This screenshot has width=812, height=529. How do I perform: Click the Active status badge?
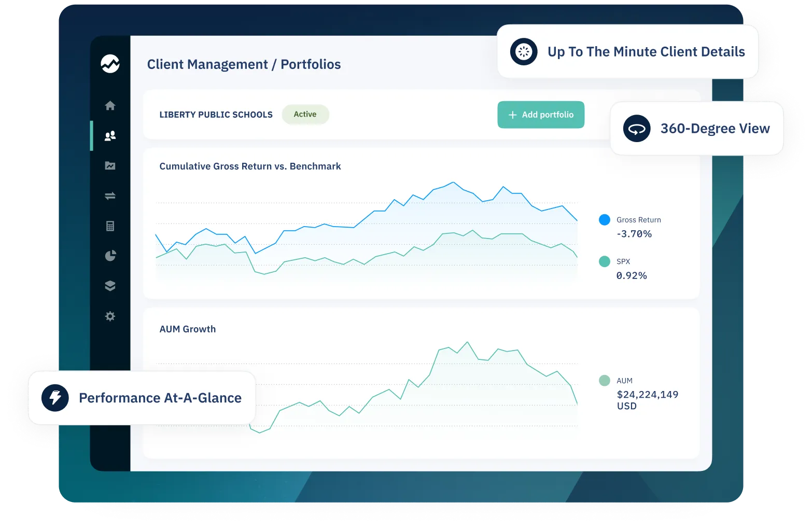[305, 115]
